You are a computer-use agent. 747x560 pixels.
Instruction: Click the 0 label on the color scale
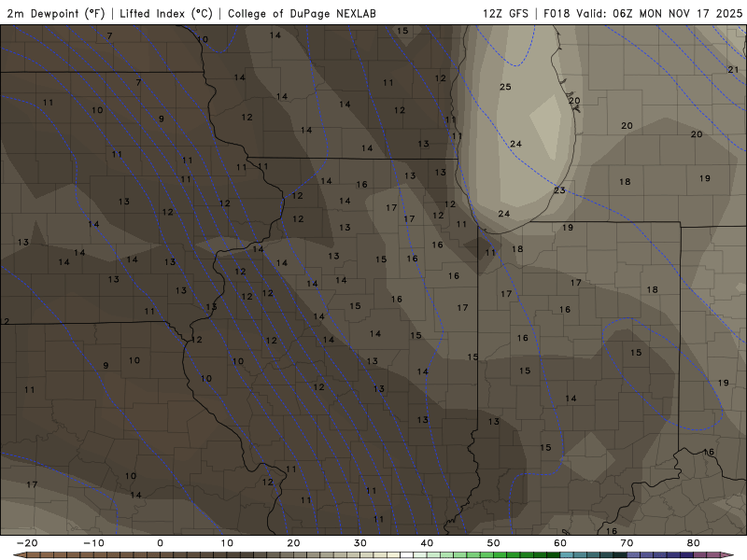coord(160,543)
